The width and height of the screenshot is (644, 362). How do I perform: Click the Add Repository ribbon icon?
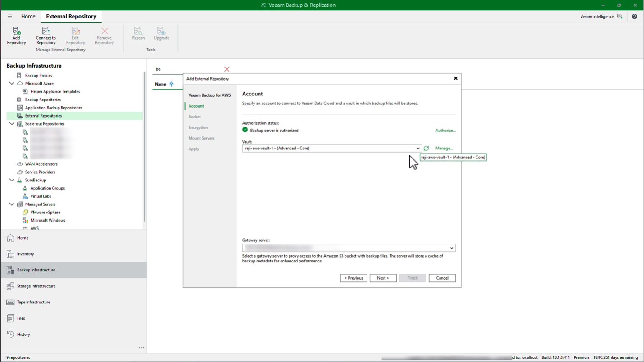coord(16,36)
